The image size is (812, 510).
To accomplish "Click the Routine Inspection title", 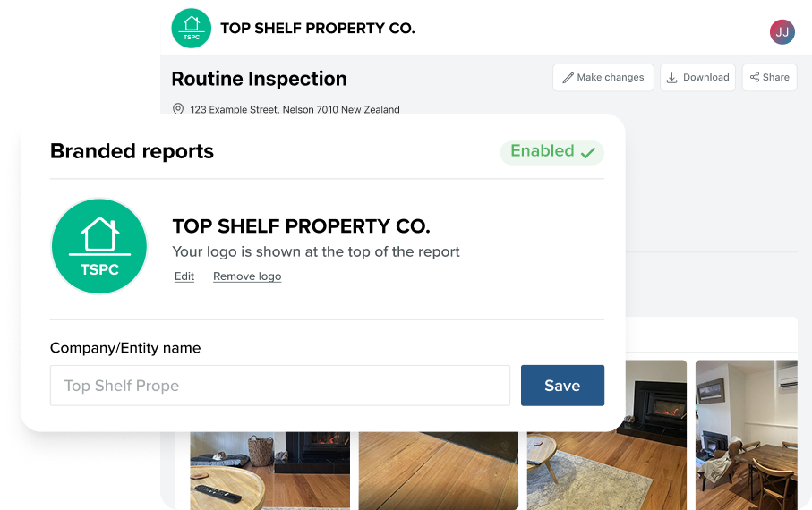I will 259,79.
